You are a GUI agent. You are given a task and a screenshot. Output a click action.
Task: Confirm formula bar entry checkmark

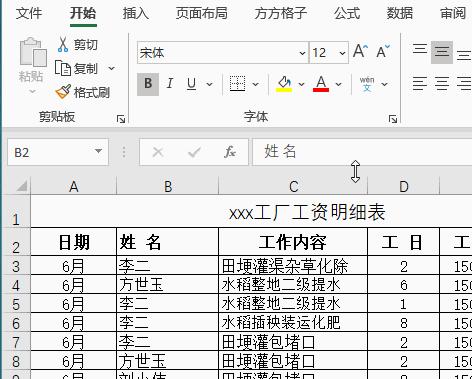(x=194, y=153)
